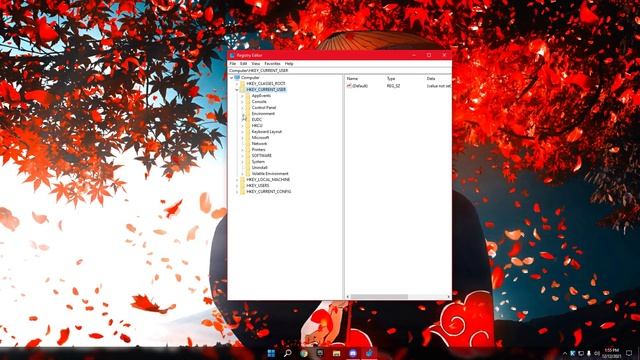The width and height of the screenshot is (640, 360).
Task: Expand the HKEY_CURRENT_CONFIG arrow
Action: [237, 191]
